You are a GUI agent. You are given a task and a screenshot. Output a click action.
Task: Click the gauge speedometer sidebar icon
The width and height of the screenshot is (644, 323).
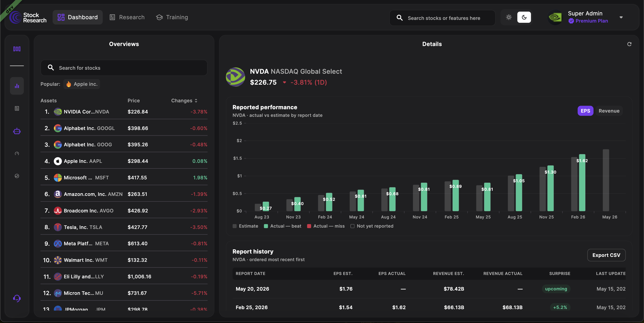point(17,153)
